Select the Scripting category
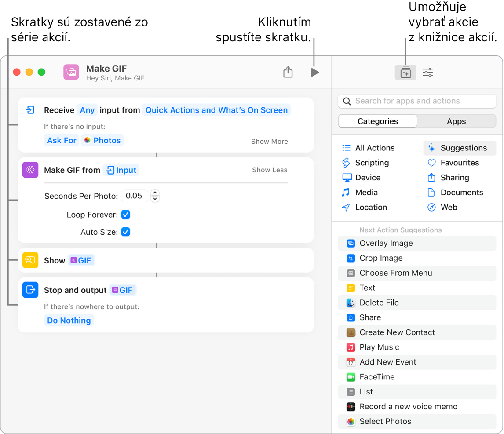Viewport: 504px width, 434px height. pos(372,163)
